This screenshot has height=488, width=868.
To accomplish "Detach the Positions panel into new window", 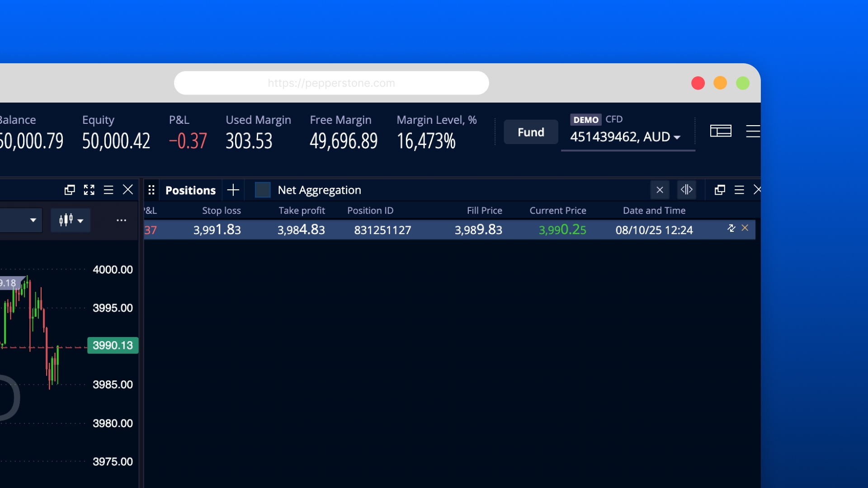I will [x=720, y=190].
